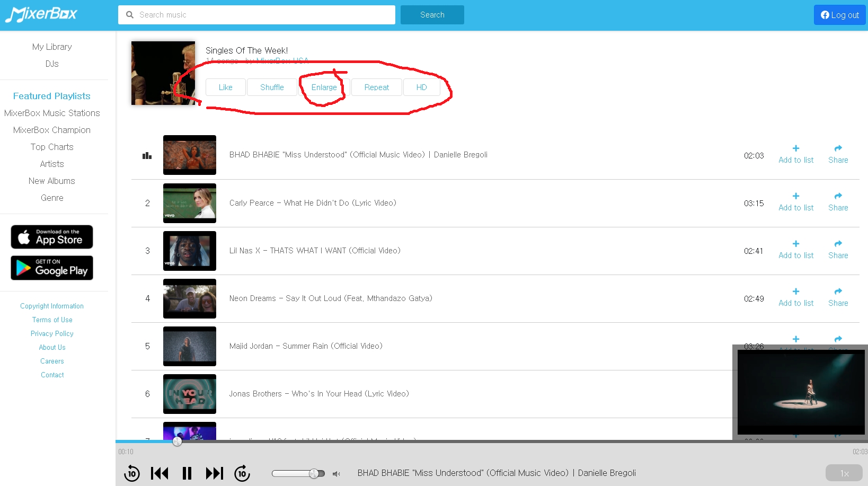
Task: Play Majid Jordan Summer Rain
Action: click(x=306, y=346)
